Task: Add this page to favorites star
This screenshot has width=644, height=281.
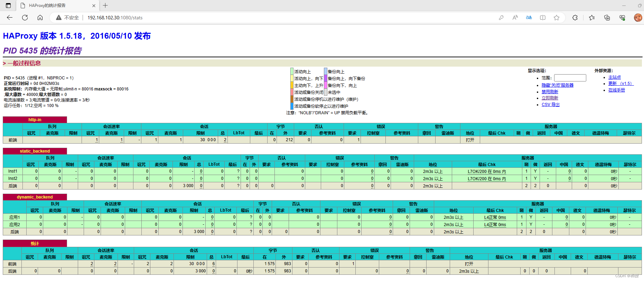Action: point(557,18)
